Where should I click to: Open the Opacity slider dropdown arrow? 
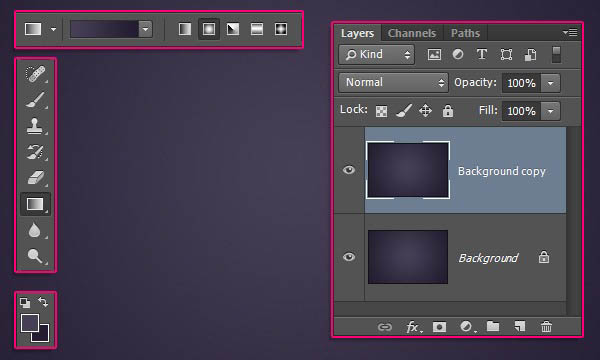pyautogui.click(x=550, y=83)
